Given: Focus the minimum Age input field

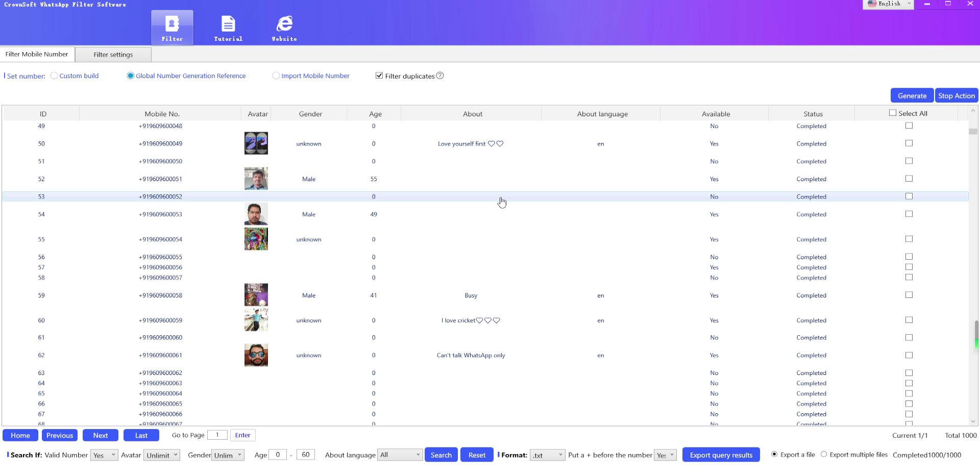Looking at the screenshot, I should 278,454.
